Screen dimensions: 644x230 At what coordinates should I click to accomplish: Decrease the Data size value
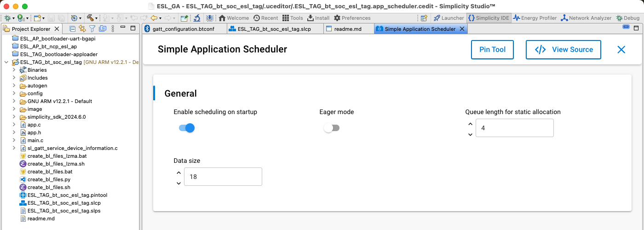(x=178, y=183)
